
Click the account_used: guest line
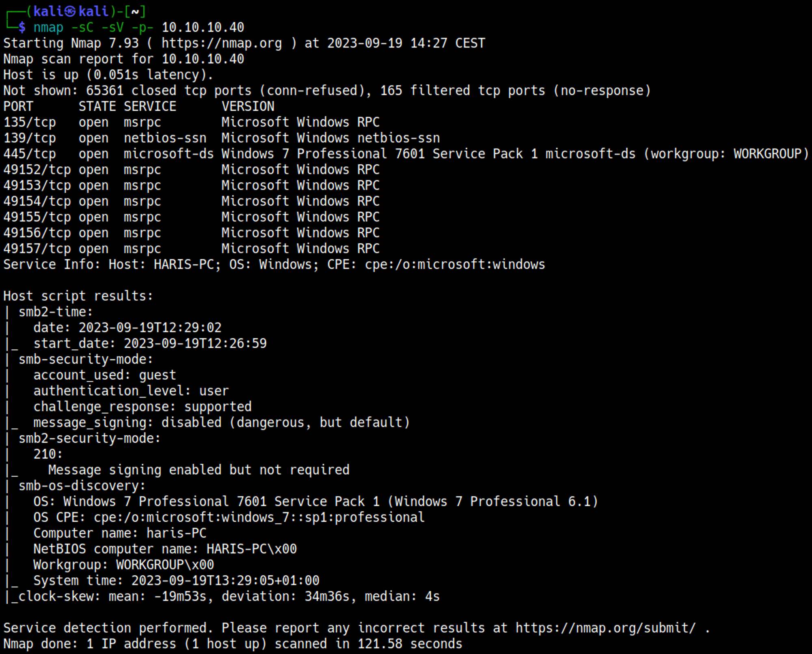[105, 375]
